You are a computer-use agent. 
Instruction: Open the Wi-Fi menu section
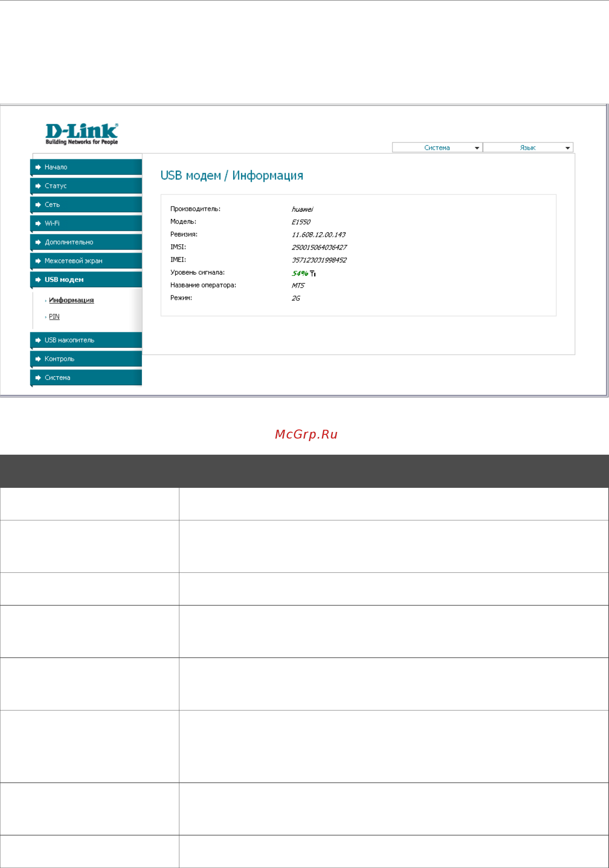point(86,223)
